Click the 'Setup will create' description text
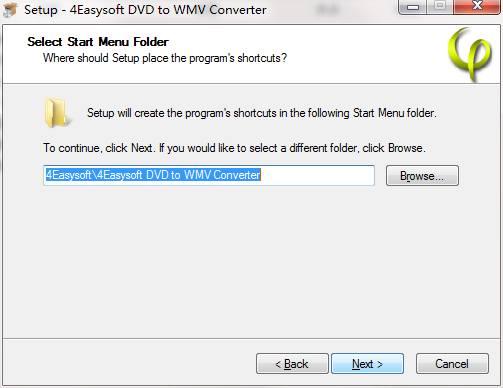 [262, 113]
